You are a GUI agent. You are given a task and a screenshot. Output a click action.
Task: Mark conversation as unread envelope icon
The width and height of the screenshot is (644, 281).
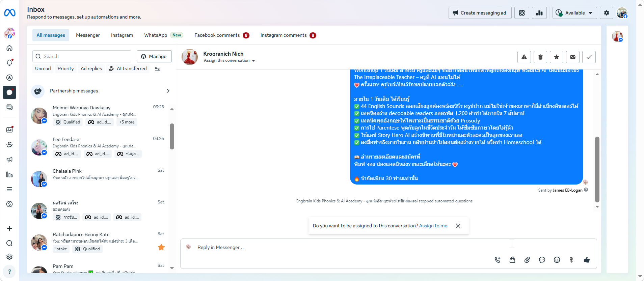pos(573,57)
